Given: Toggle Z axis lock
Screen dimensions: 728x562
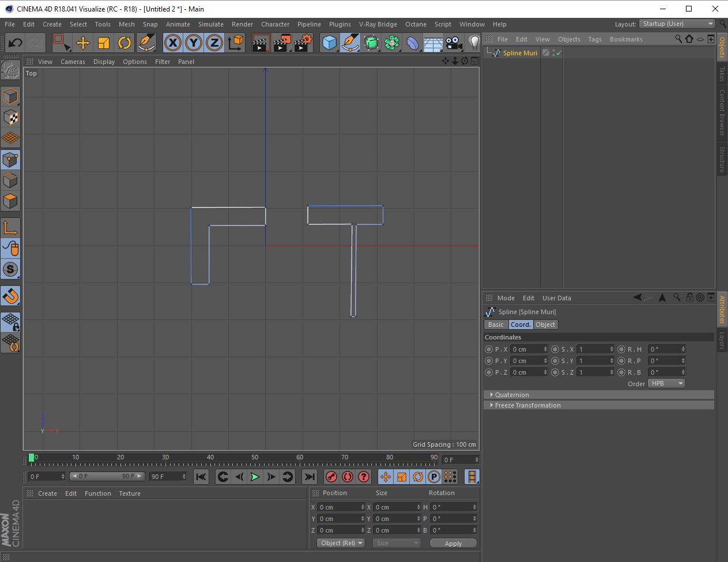Looking at the screenshot, I should tap(214, 43).
